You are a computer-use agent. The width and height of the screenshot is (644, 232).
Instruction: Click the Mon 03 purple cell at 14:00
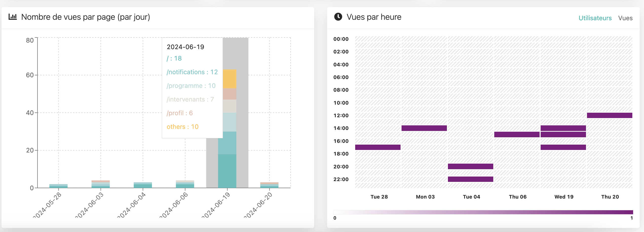[x=424, y=128]
